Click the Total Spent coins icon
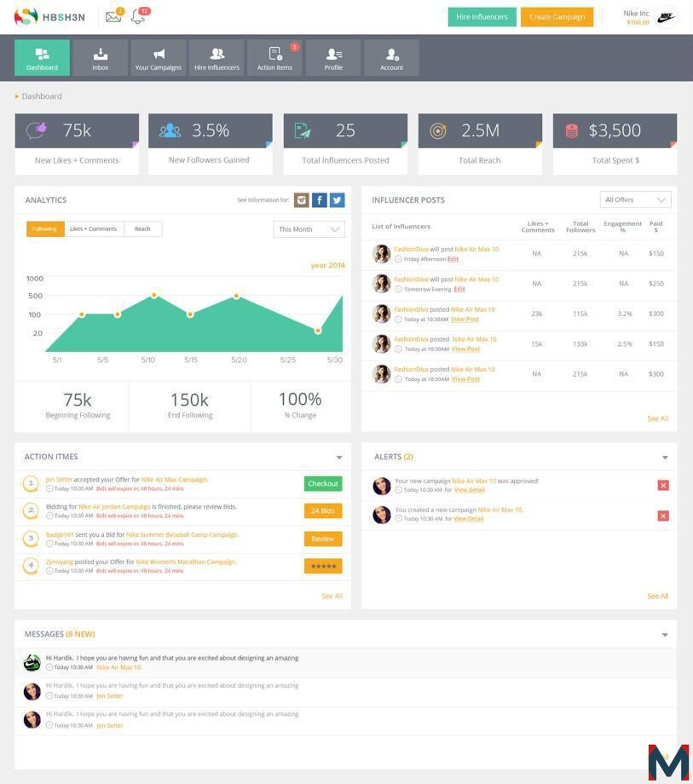This screenshot has width=693, height=784. [571, 131]
